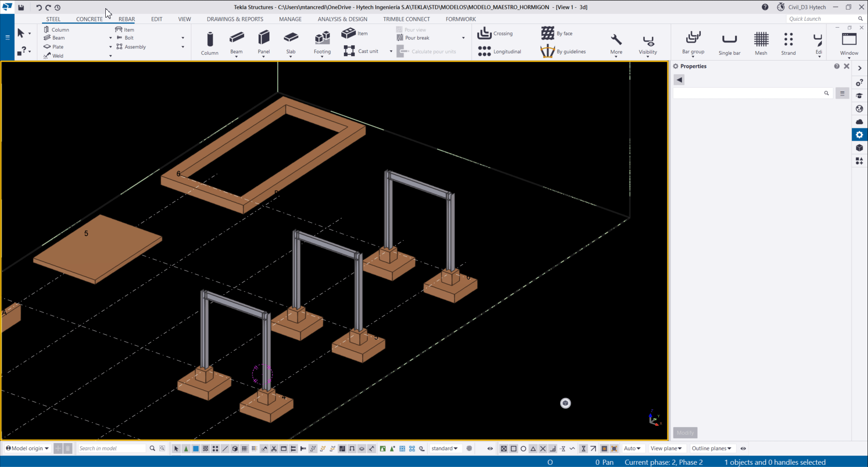This screenshot has width=868, height=467.
Task: Toggle the Visibility rebar option
Action: tap(648, 43)
